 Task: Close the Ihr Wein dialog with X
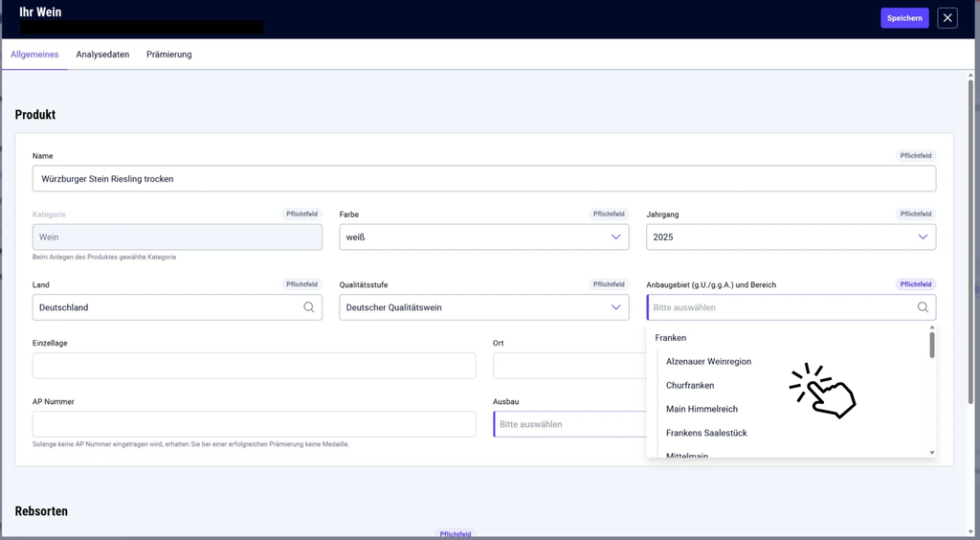947,18
